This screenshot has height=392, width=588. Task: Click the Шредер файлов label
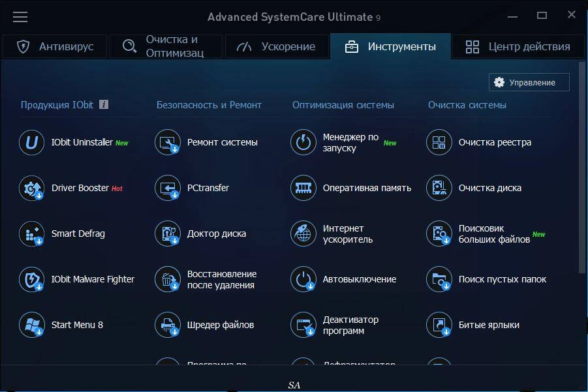click(x=221, y=325)
